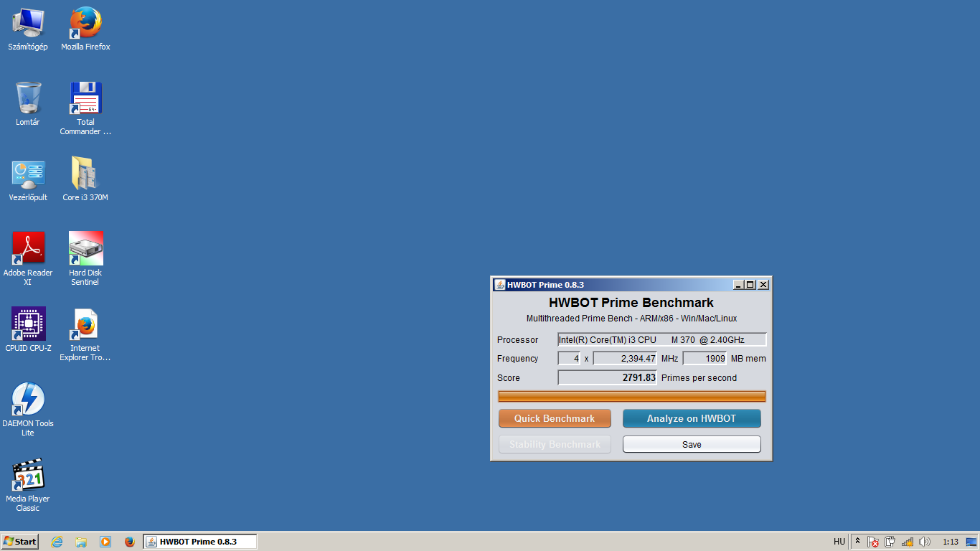Click the Score field 2791.83
Viewport: 980px width, 551px height.
point(608,377)
